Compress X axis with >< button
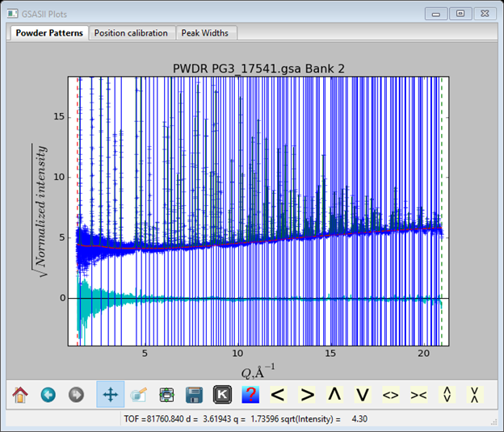 pos(418,395)
